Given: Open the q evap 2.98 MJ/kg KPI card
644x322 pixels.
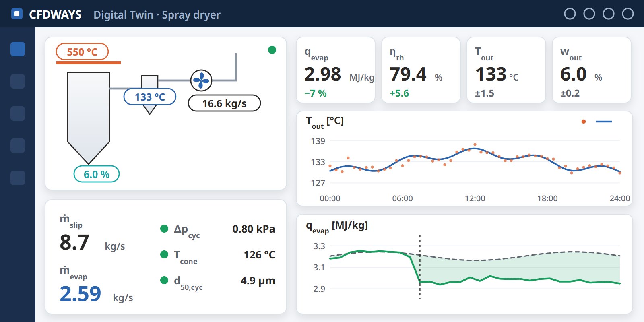Looking at the screenshot, I should tap(336, 70).
